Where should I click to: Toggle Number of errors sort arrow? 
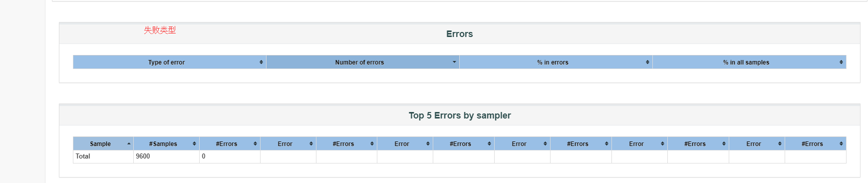(454, 62)
